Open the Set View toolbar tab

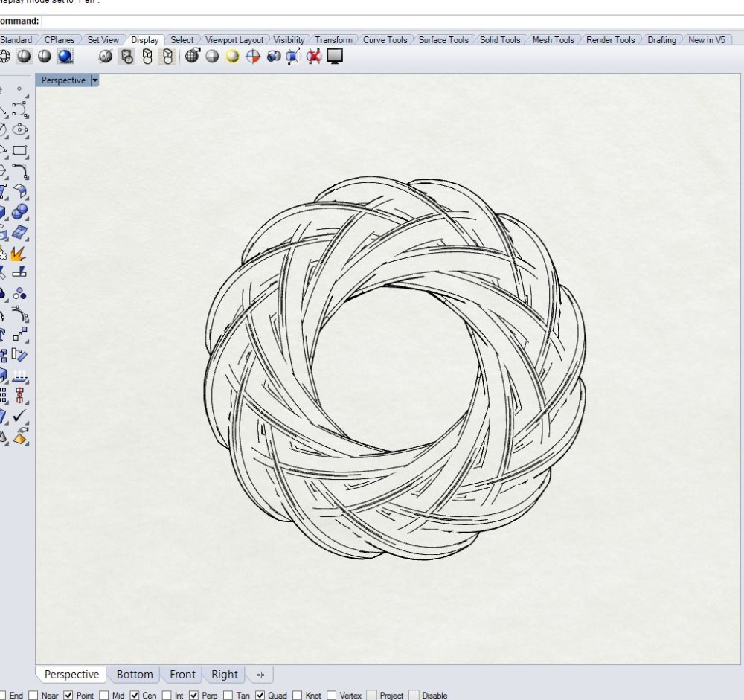[103, 40]
